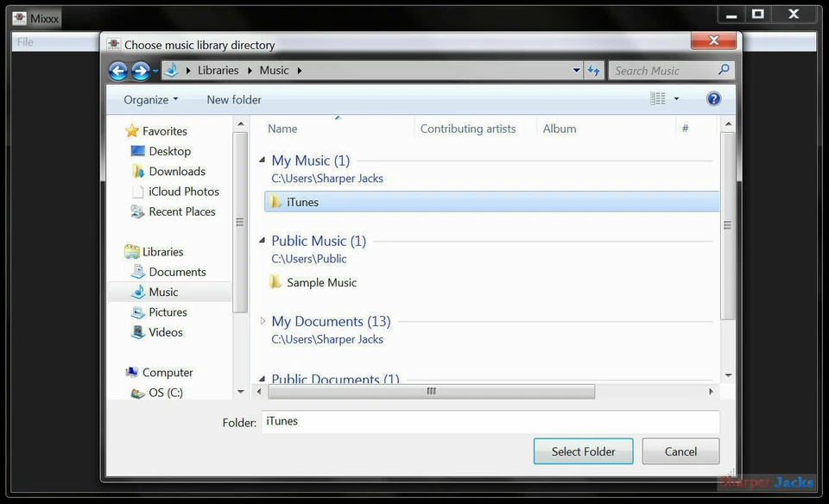Open the File menu in Mixxx

click(x=23, y=41)
